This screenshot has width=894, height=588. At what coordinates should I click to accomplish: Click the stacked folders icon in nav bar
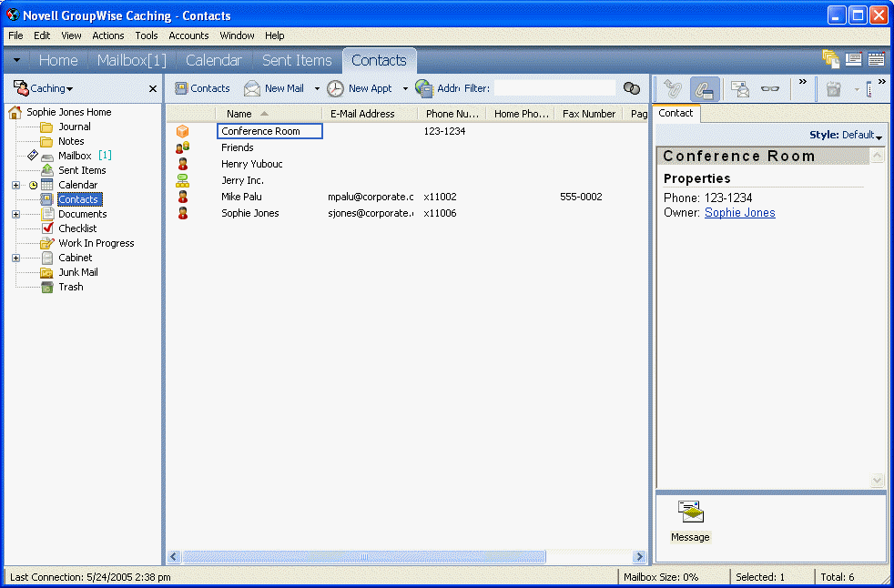(x=830, y=59)
